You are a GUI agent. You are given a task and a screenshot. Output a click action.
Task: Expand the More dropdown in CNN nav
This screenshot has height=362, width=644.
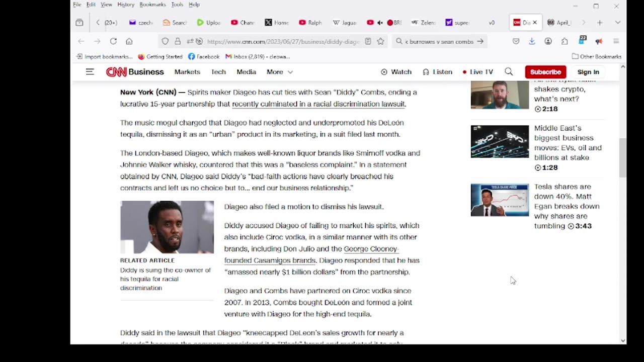point(280,72)
